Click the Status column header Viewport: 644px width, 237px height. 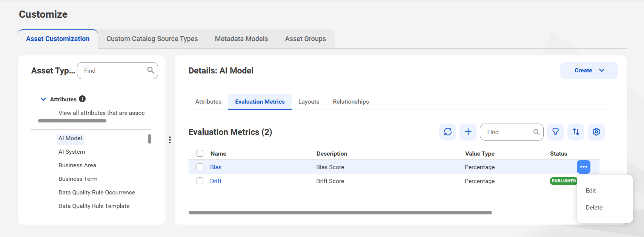(x=558, y=154)
